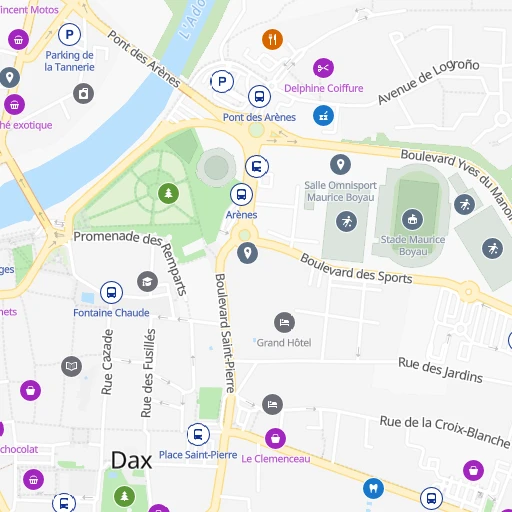
Task: Click the Dax city name label
Action: tap(132, 460)
